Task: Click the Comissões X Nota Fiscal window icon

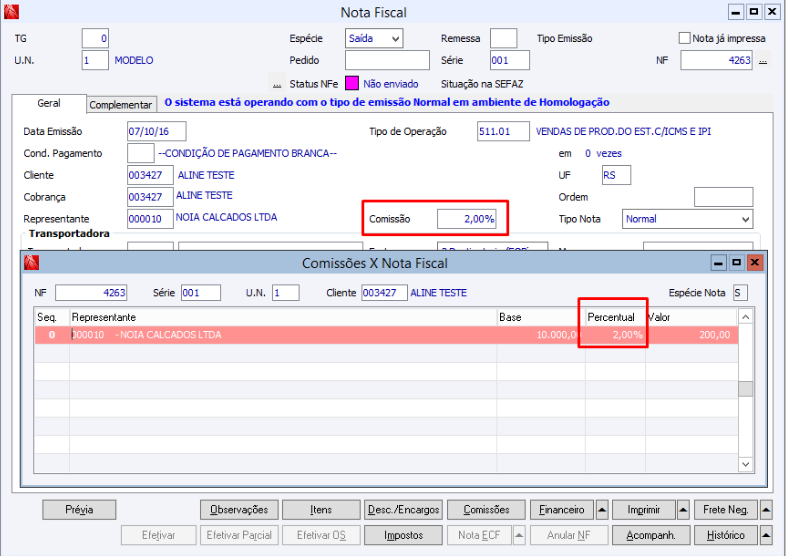Action: pos(31,263)
